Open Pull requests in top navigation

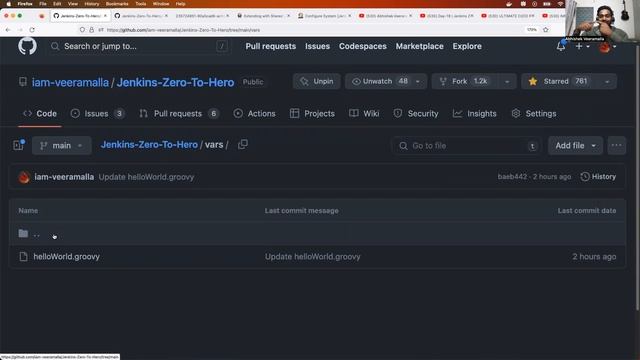pos(271,46)
